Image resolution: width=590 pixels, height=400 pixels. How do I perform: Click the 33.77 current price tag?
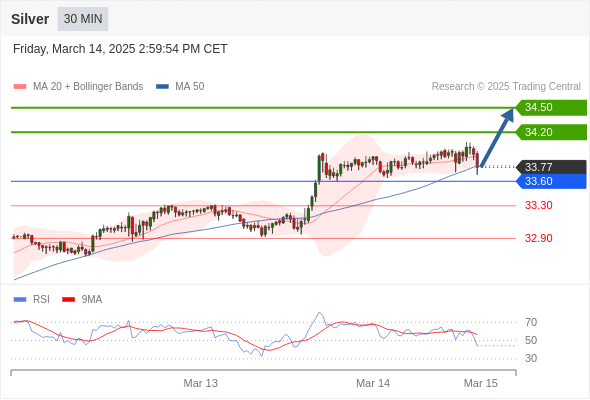tap(551, 167)
